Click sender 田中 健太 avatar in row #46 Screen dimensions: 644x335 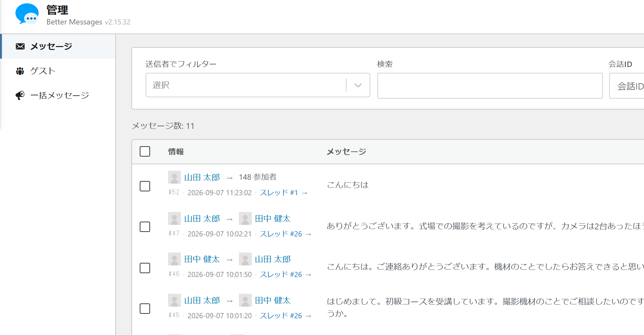tap(175, 259)
